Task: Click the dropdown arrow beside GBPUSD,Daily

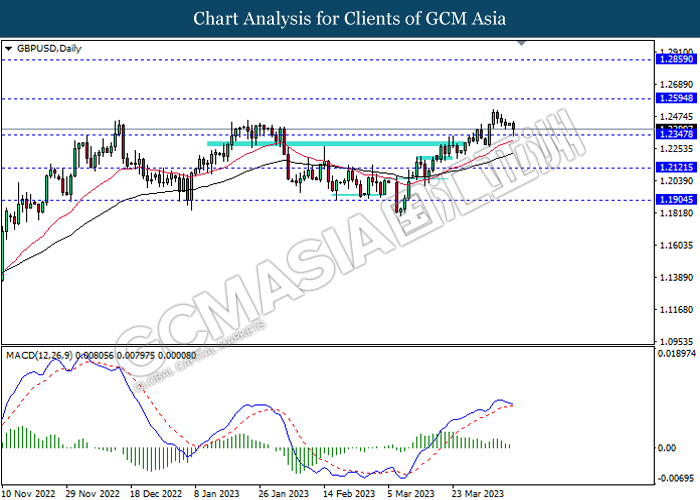Action: point(8,49)
